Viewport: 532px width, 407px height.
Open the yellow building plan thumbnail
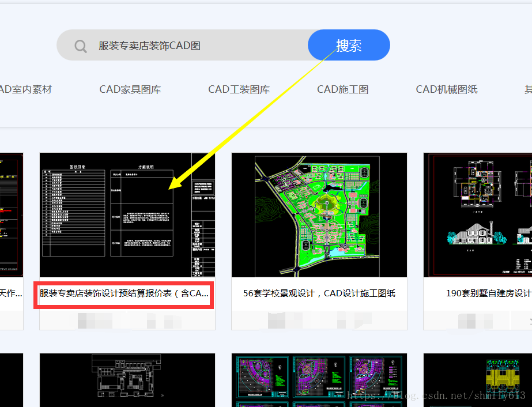[x=478, y=380]
